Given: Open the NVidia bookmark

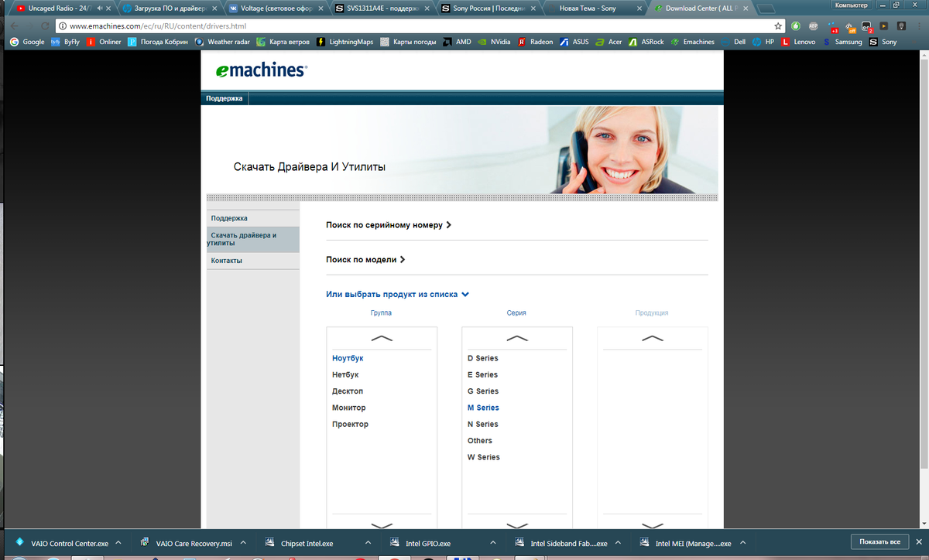Looking at the screenshot, I should point(493,42).
